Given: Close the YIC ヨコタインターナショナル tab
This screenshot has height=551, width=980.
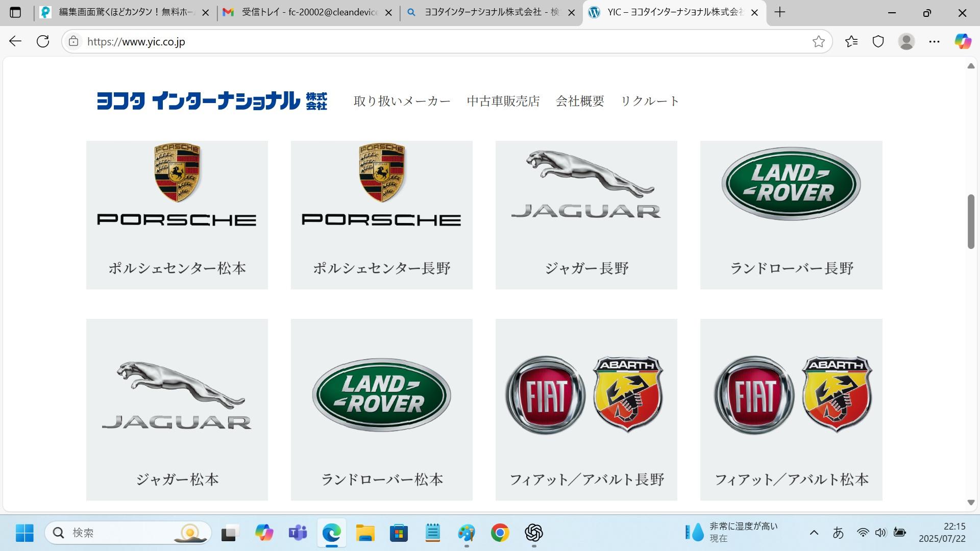Looking at the screenshot, I should [754, 13].
